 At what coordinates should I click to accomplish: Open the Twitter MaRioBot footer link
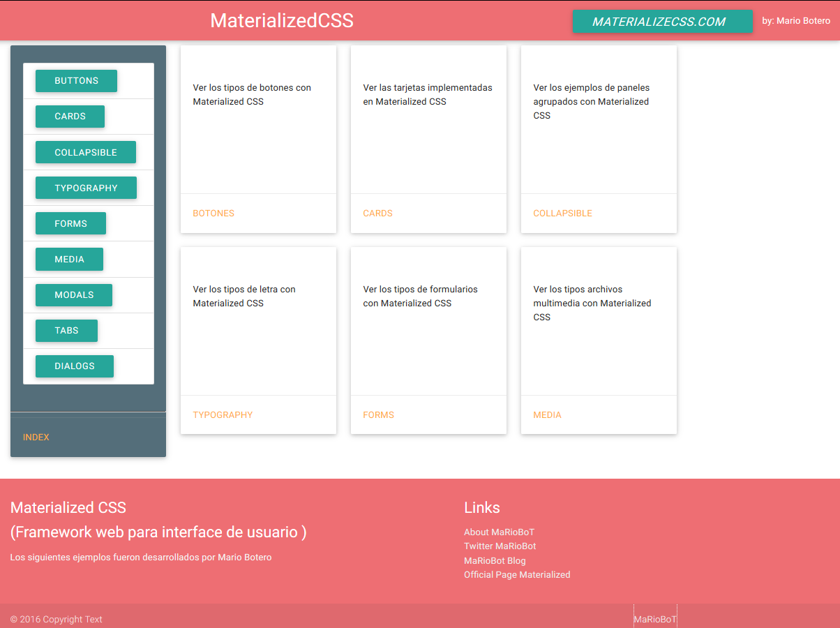tap(500, 546)
